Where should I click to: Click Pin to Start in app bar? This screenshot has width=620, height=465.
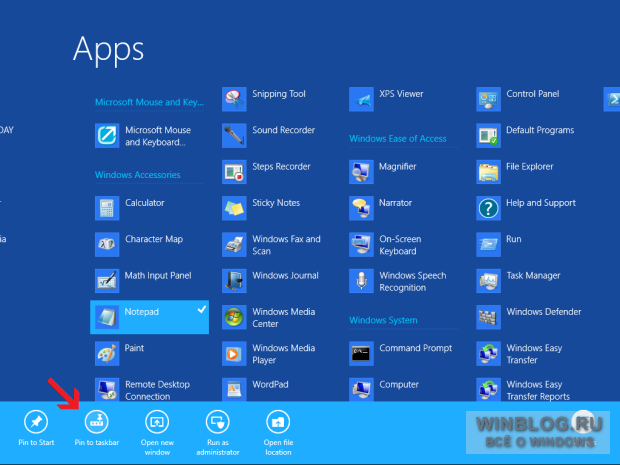pos(36,428)
